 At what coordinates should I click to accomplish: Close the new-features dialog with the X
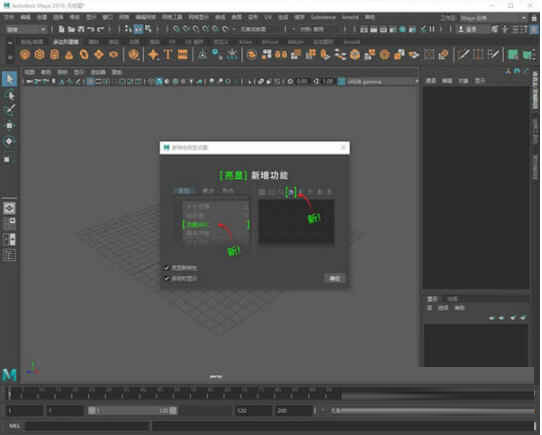[x=343, y=148]
